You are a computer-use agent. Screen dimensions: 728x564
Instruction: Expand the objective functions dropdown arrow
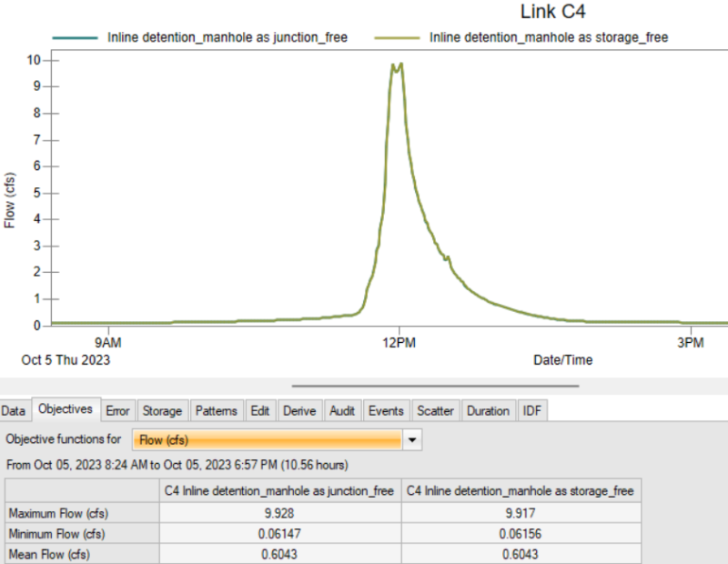pyautogui.click(x=412, y=440)
